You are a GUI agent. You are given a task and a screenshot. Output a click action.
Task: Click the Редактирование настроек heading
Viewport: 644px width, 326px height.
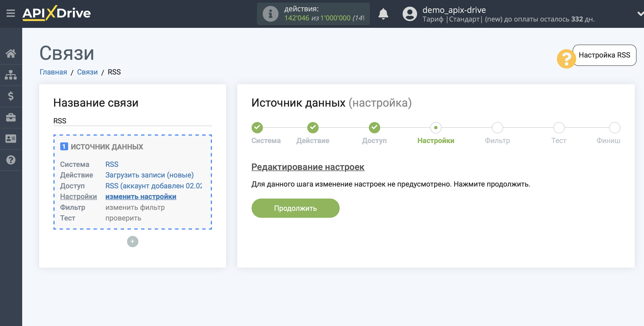coord(308,167)
